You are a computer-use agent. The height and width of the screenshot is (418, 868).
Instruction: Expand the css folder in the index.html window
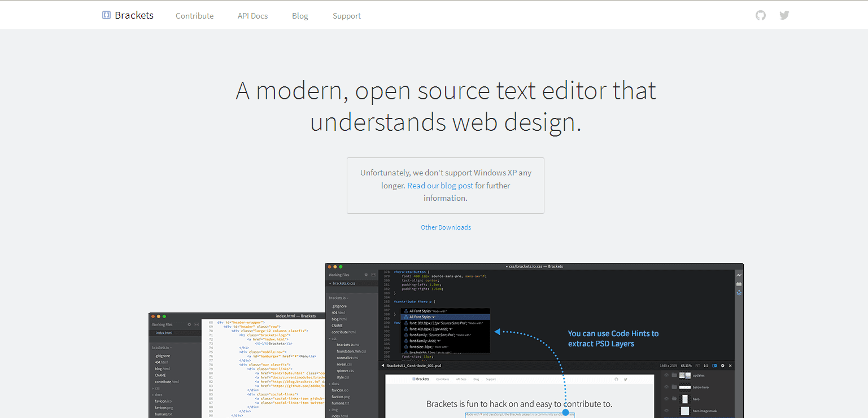[156, 388]
